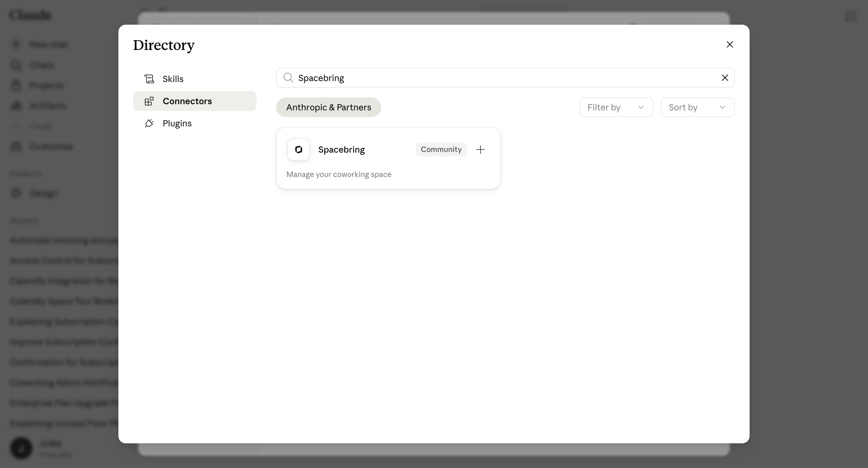Click the search magnifier icon
Viewport: 868px width, 468px height.
click(288, 78)
